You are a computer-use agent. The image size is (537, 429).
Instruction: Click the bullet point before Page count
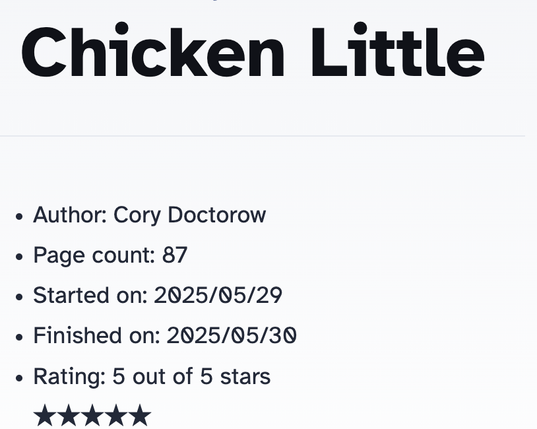20,256
